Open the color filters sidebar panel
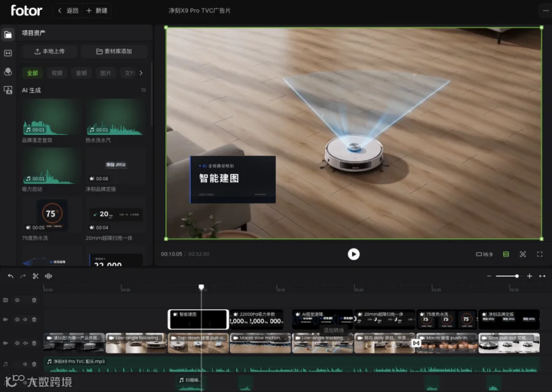The width and height of the screenshot is (552, 392). click(x=8, y=72)
